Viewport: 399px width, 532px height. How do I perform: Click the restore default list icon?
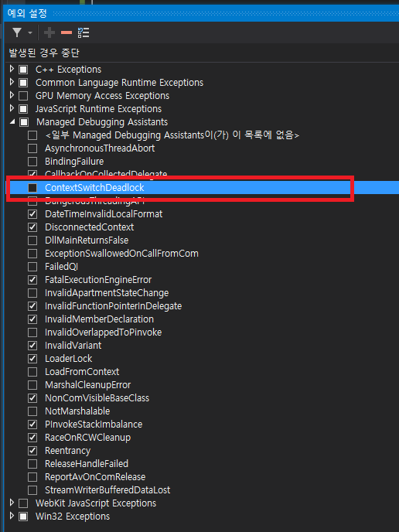coord(84,32)
